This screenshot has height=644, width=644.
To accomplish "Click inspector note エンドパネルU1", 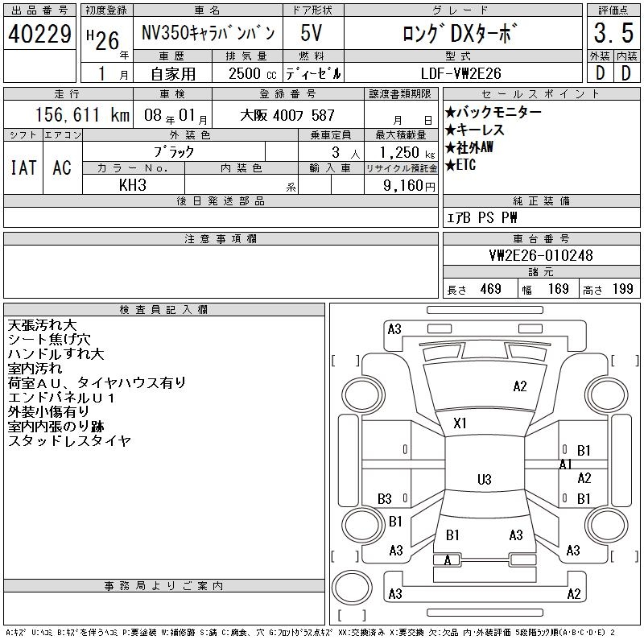I will [61, 398].
